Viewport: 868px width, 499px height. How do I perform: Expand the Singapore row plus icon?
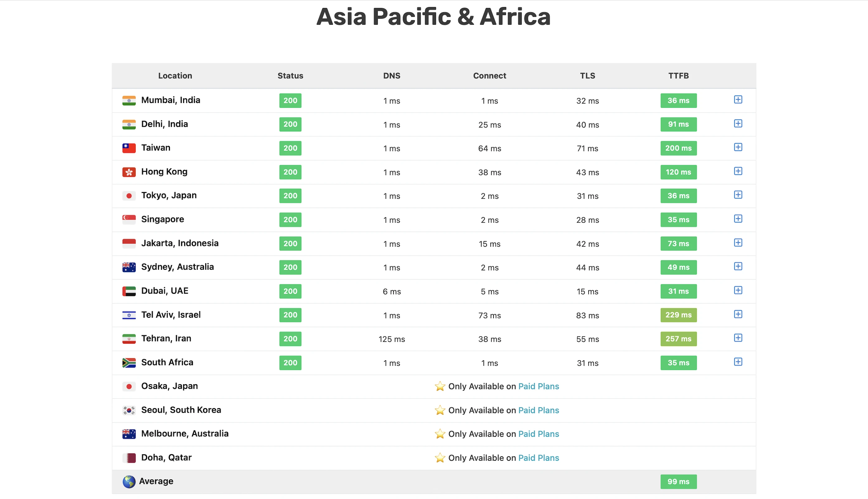(x=738, y=219)
